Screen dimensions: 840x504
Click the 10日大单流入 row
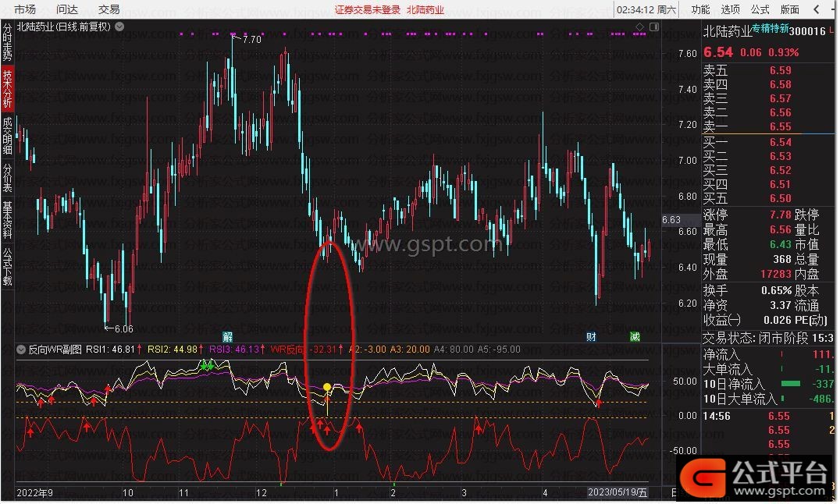pos(768,399)
